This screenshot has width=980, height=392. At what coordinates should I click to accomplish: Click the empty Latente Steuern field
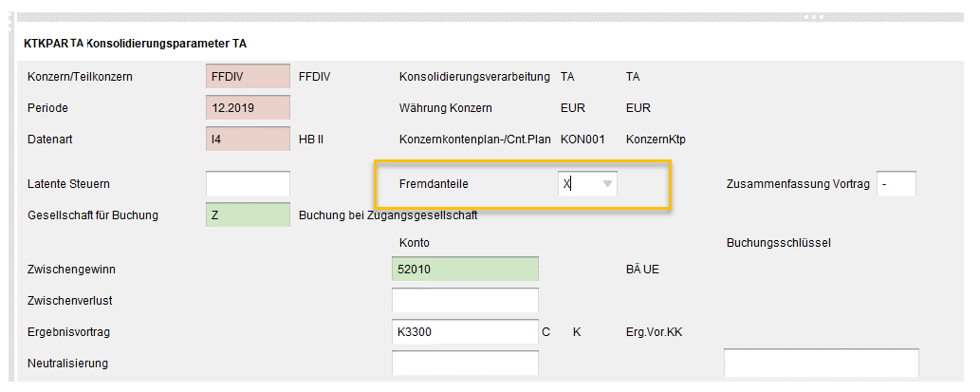pyautogui.click(x=248, y=183)
